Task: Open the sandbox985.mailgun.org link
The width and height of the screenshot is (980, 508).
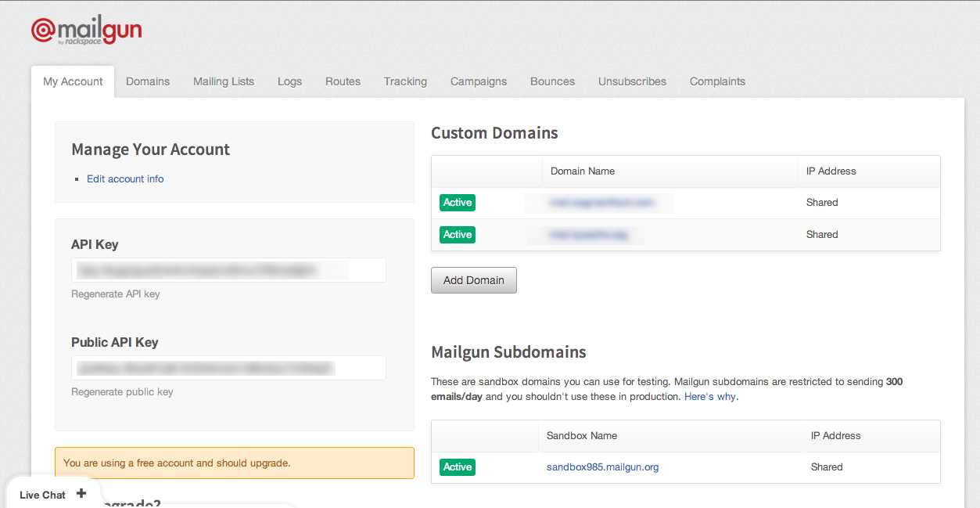Action: [602, 467]
